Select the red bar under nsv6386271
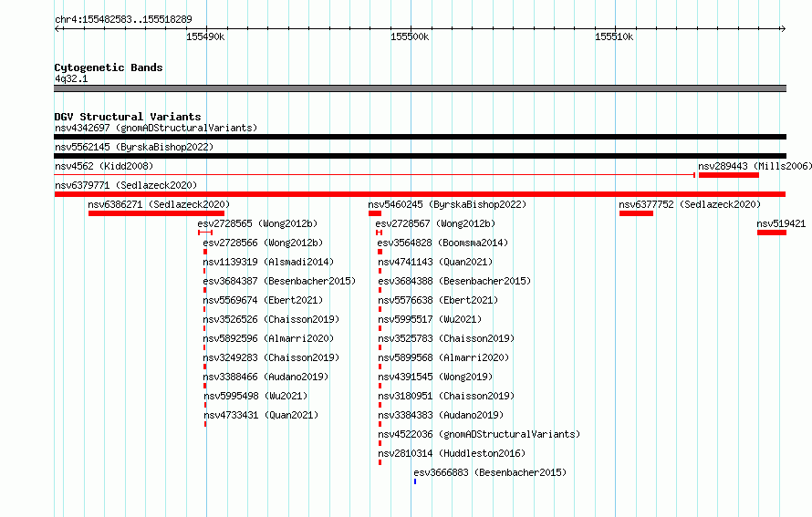Image resolution: width=812 pixels, height=517 pixels. tap(156, 213)
